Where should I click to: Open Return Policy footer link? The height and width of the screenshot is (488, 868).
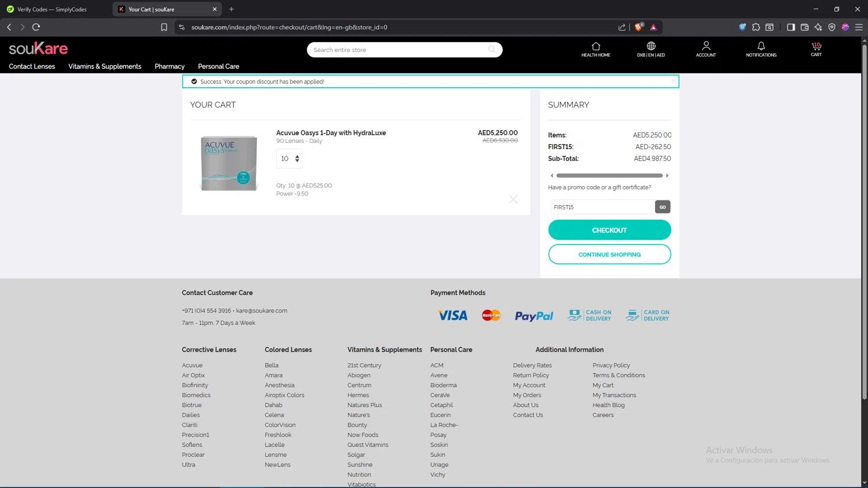coord(531,375)
